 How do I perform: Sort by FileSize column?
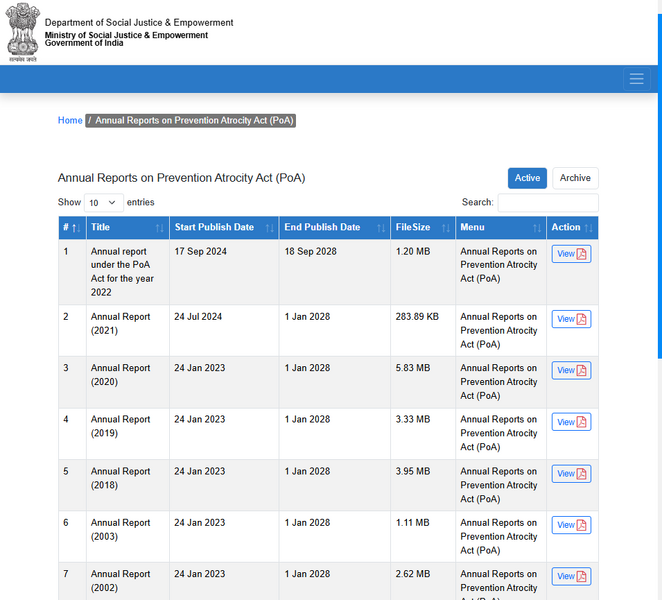tap(423, 228)
